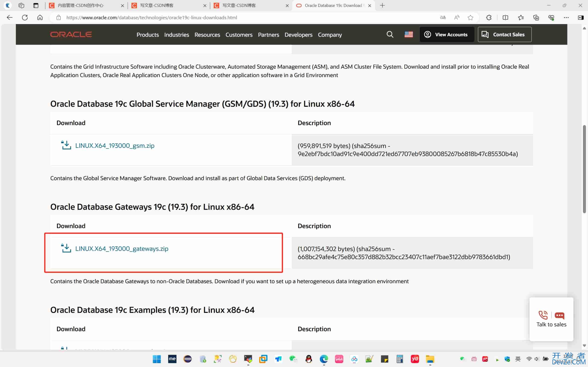Screen dimensions: 588x367
Task: Download LINUX.X64_193000_gsm.zip link
Action: pyautogui.click(x=115, y=145)
